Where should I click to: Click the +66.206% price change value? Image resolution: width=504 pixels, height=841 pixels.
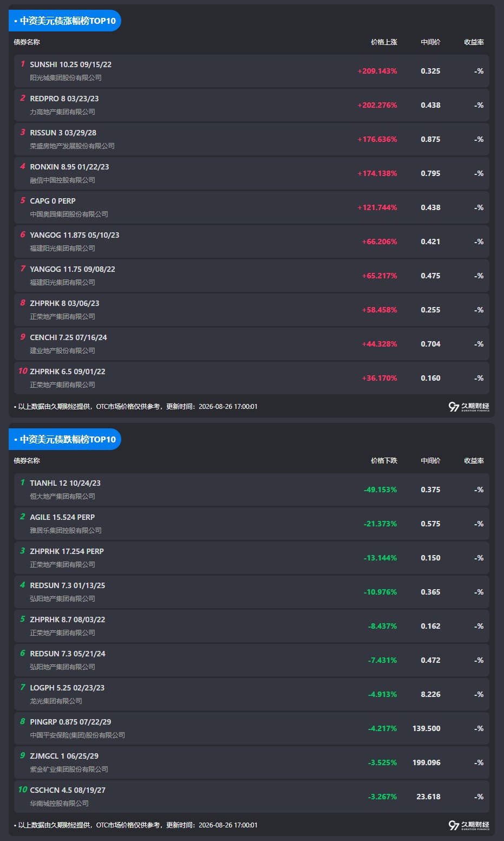click(x=379, y=242)
